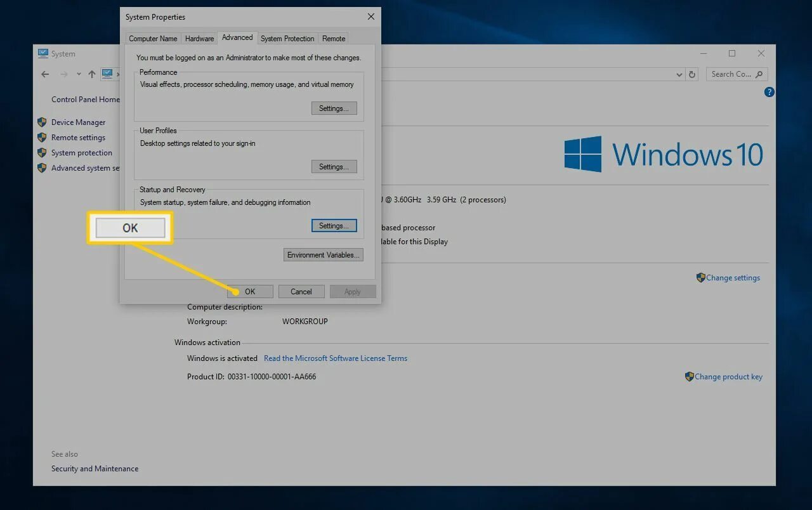
Task: Open User Profiles Settings button
Action: point(334,167)
